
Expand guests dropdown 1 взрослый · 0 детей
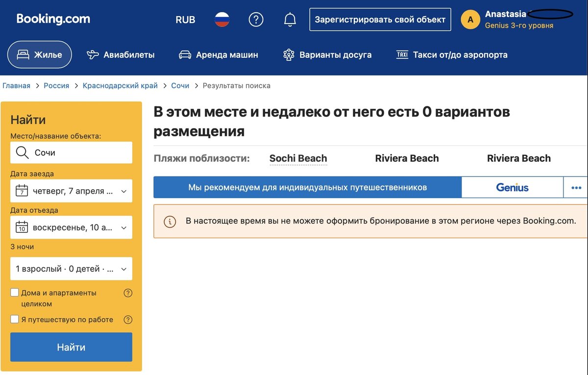(x=71, y=269)
